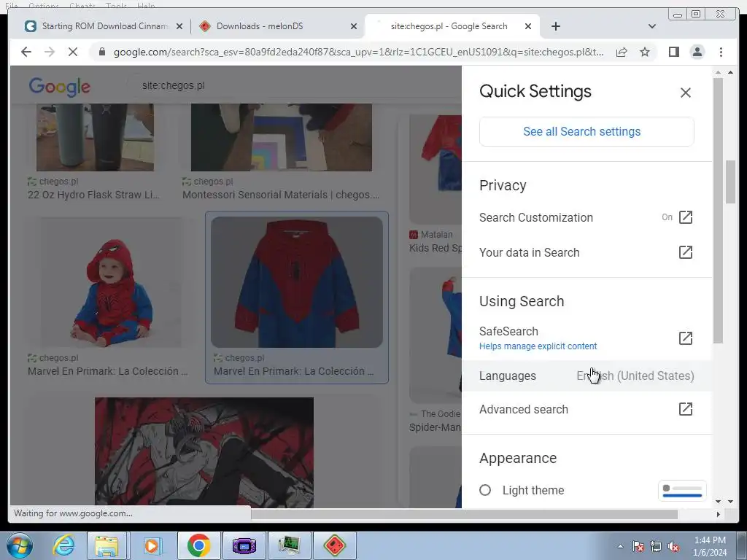
Task: Click the Quick Settings panel scrollbar thumb
Action: [718, 209]
